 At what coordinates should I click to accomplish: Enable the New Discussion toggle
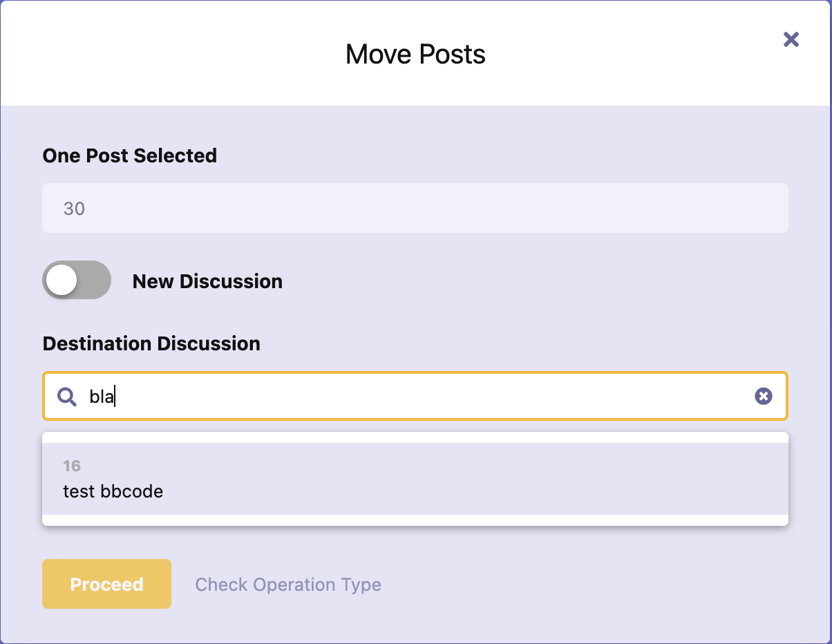tap(77, 281)
